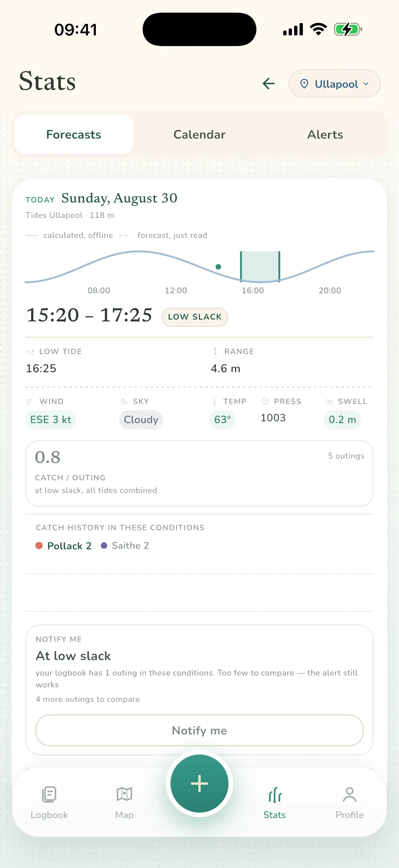Tap the range arrows icon
Viewport: 399px width, 868px height.
tap(215, 351)
